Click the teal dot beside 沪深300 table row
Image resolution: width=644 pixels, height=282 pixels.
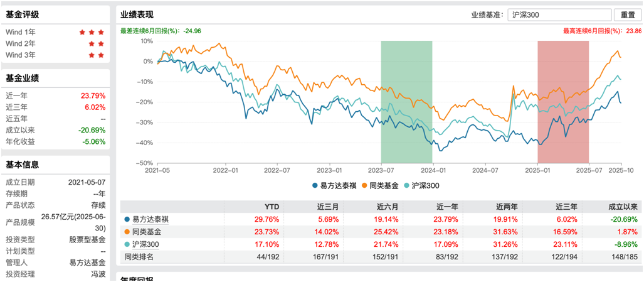[128, 244]
